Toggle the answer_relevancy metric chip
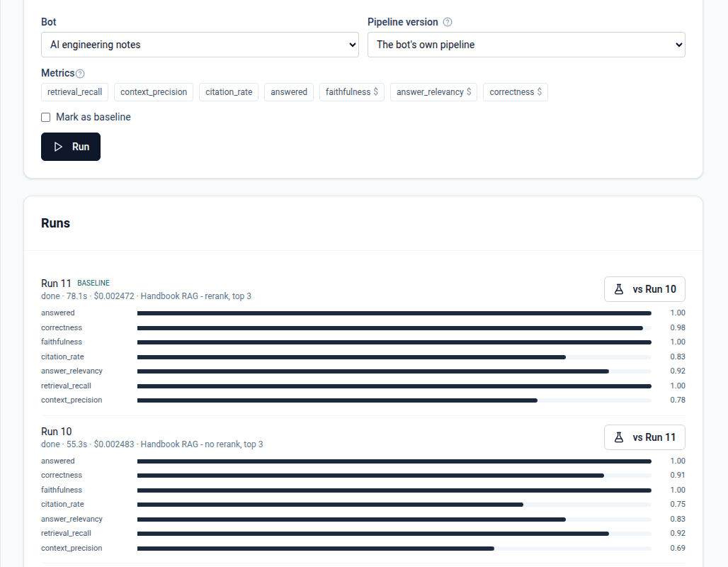The height and width of the screenshot is (567, 728). (433, 92)
